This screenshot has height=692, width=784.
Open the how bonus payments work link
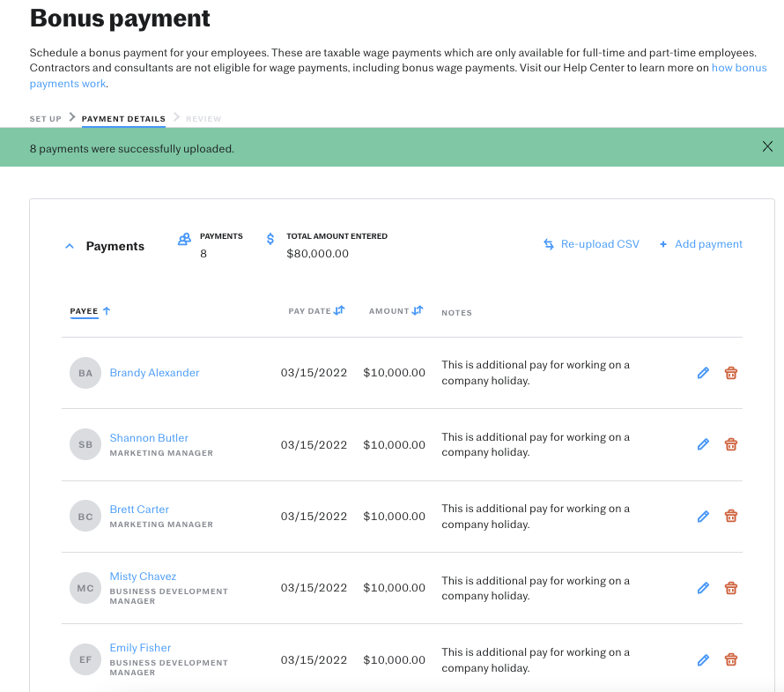pos(739,68)
